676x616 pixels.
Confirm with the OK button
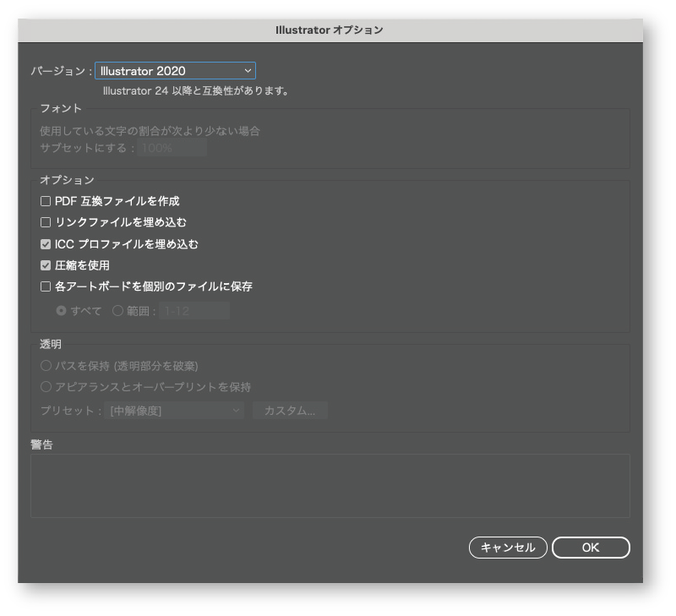point(591,548)
